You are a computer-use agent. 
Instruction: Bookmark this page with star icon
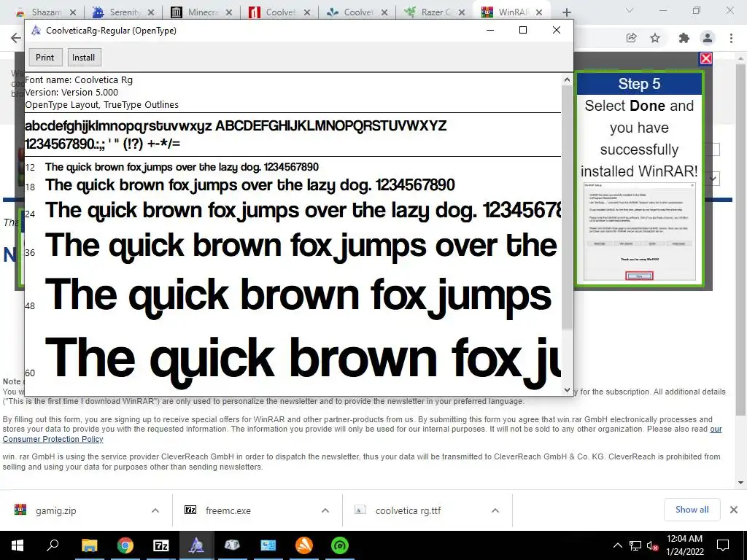[655, 38]
